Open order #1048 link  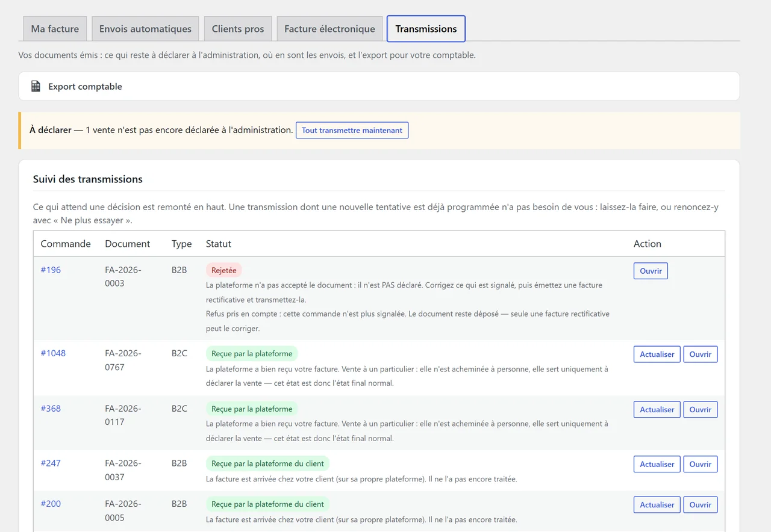pyautogui.click(x=53, y=353)
